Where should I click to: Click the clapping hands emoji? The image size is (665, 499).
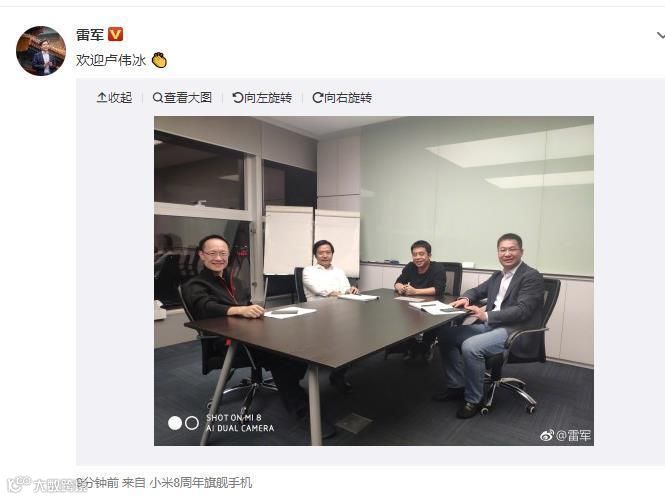(x=159, y=60)
